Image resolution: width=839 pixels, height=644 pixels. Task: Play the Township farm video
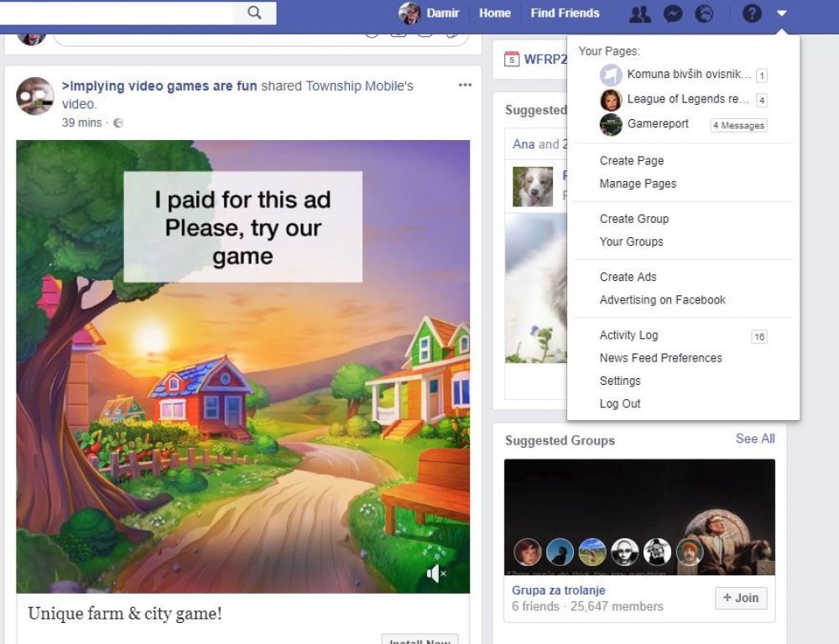[x=243, y=366]
